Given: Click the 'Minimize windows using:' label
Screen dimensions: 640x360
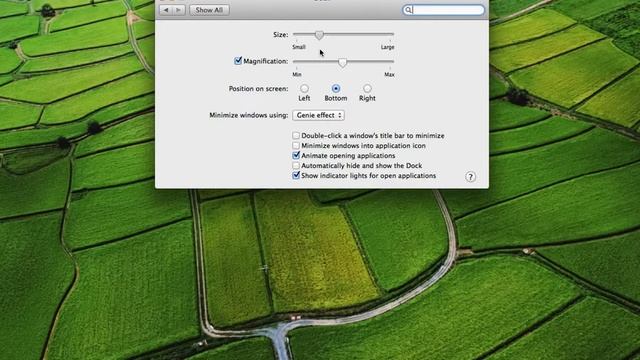Looking at the screenshot, I should (249, 115).
